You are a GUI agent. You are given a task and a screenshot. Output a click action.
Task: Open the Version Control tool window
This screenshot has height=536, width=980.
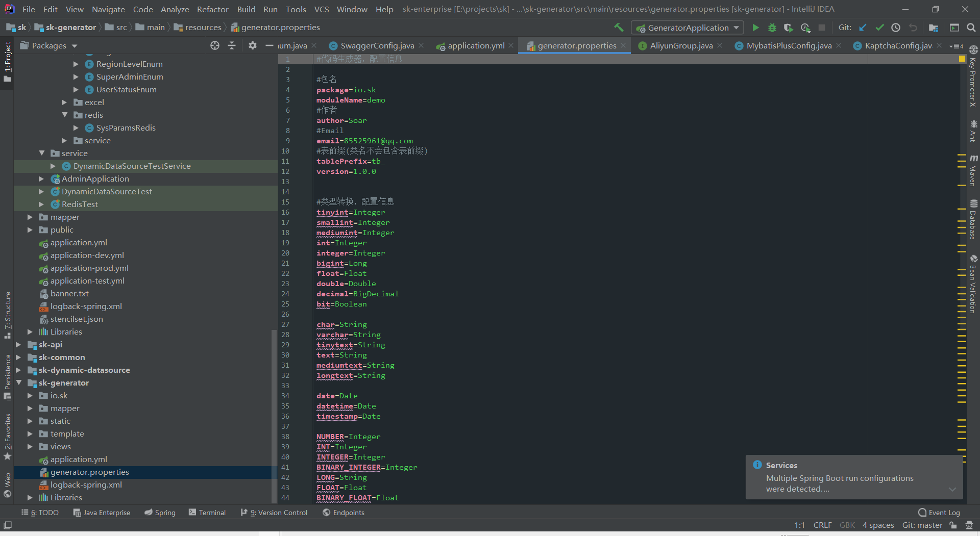(x=274, y=513)
